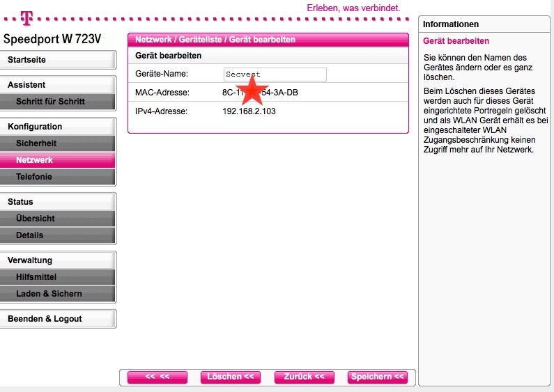
Task: Open the Startseite page
Action: tap(59, 60)
